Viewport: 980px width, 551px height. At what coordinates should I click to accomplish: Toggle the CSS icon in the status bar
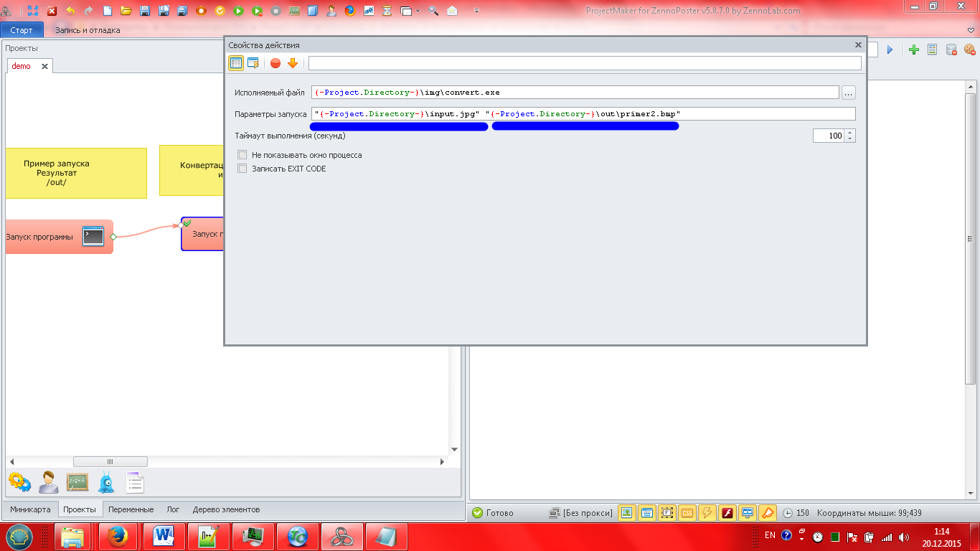click(687, 513)
